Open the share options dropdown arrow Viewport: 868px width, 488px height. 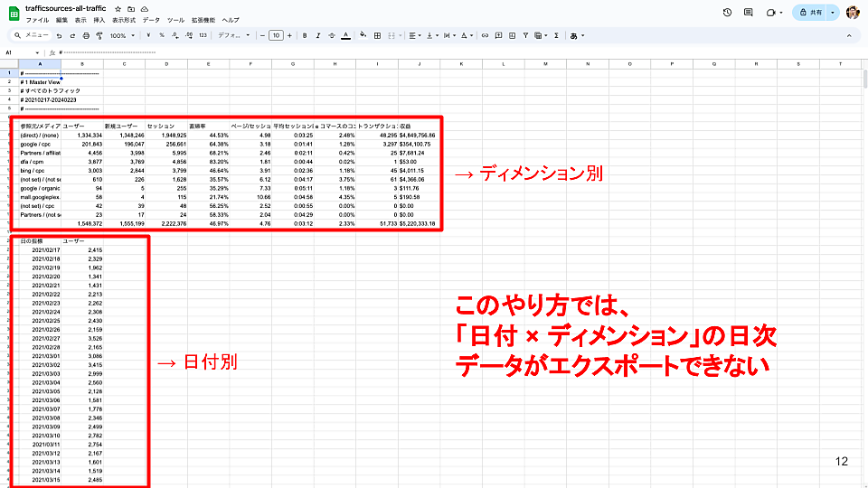click(x=833, y=12)
